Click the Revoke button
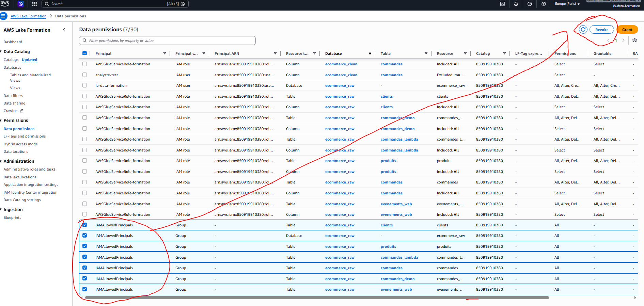 [601, 30]
